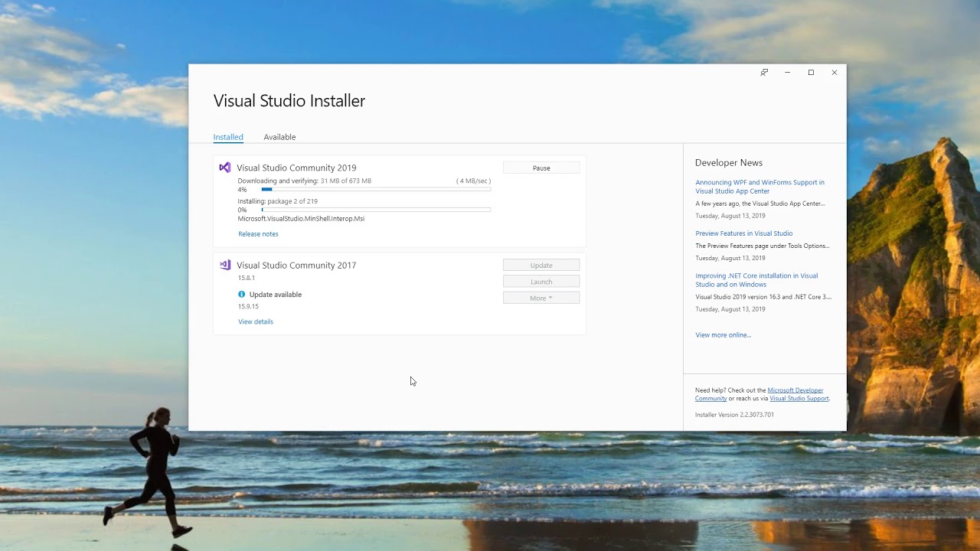
Task: Click the 4 MB/sec download speed text
Action: tap(474, 181)
